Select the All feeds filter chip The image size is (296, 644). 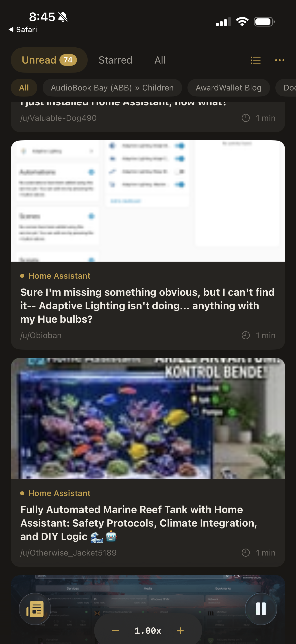tap(24, 88)
